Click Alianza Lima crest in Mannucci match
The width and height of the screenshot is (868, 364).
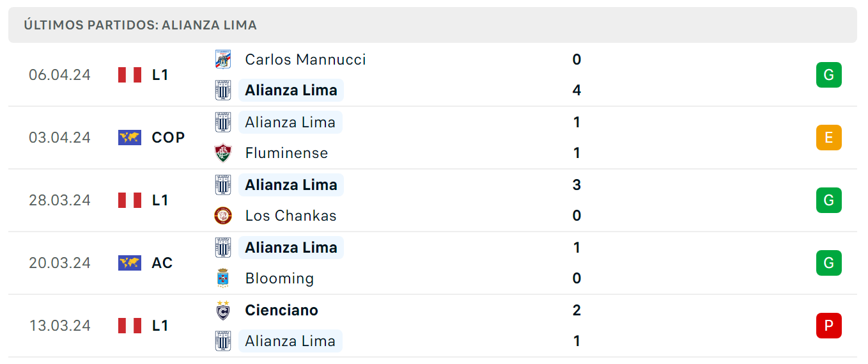[222, 90]
